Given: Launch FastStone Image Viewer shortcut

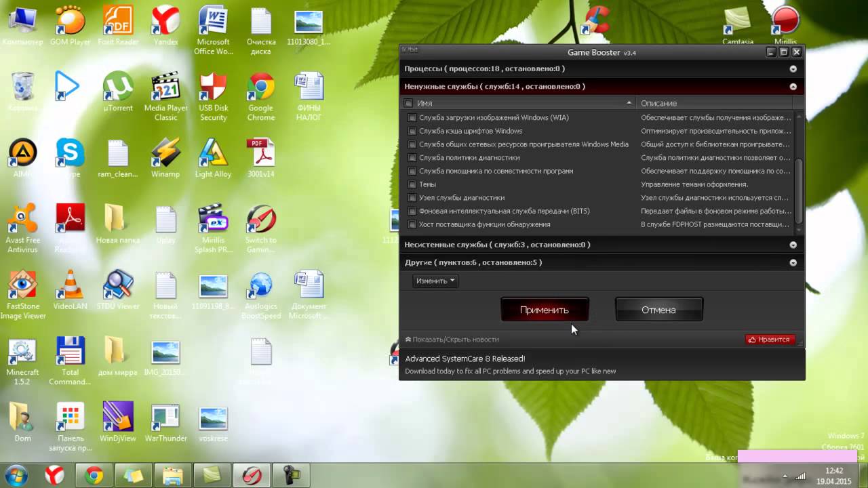Looking at the screenshot, I should (23, 296).
